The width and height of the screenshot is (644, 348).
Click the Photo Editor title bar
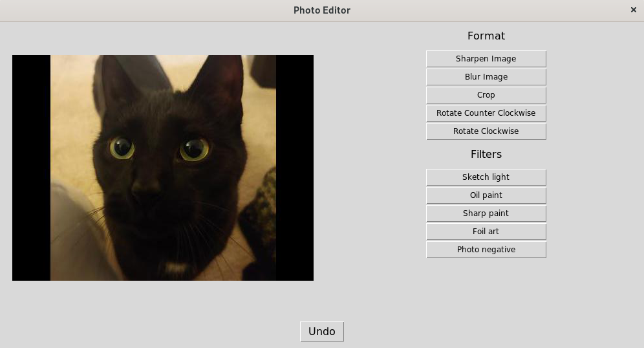tap(322, 10)
